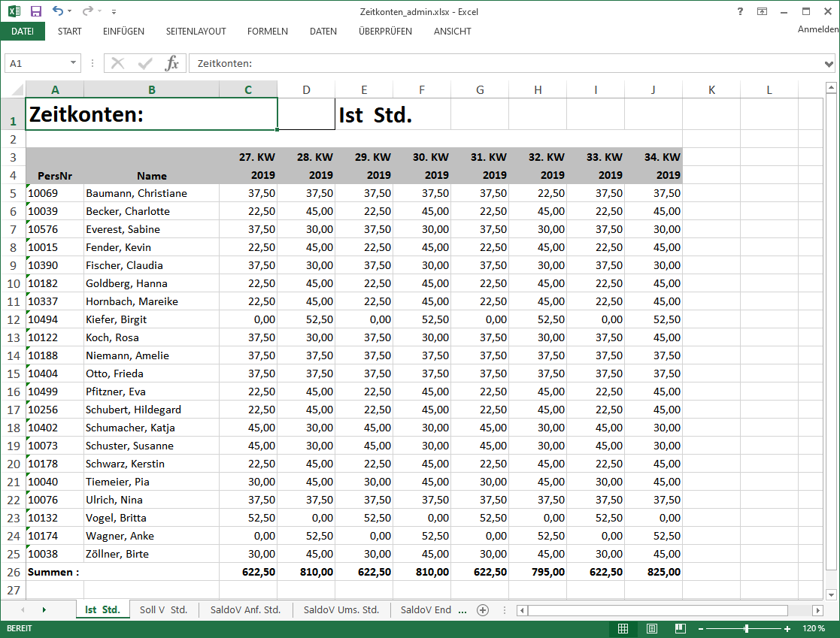
Task: Click the zoom slider handle
Action: point(746,628)
